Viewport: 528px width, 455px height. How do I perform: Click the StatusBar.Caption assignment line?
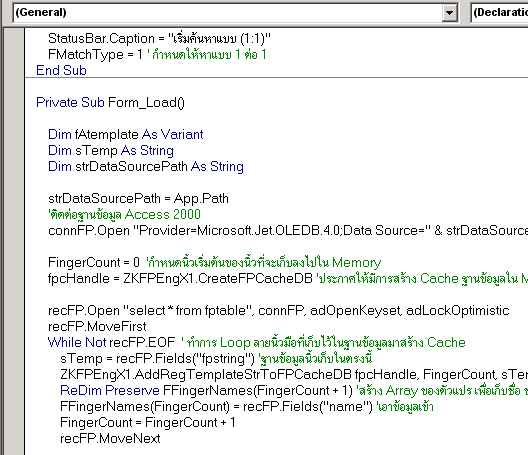(159, 38)
